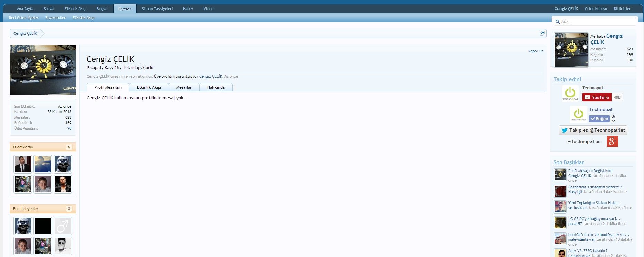Go to the Haber section
The width and height of the screenshot is (644, 257).
[188, 9]
